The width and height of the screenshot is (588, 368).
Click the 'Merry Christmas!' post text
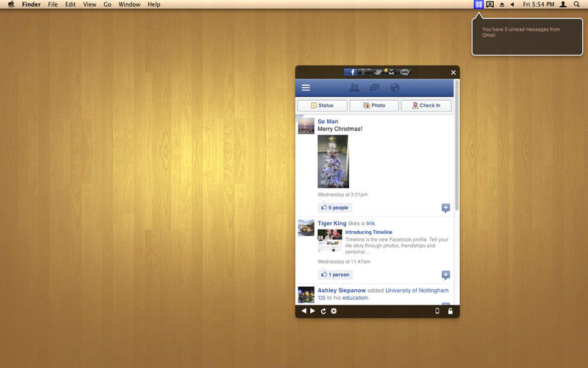pyautogui.click(x=340, y=129)
